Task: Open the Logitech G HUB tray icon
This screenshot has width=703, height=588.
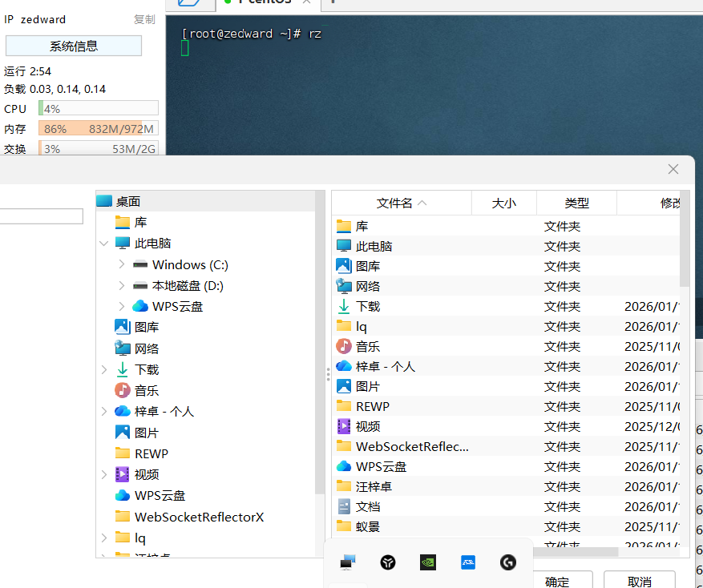Action: pyautogui.click(x=507, y=562)
